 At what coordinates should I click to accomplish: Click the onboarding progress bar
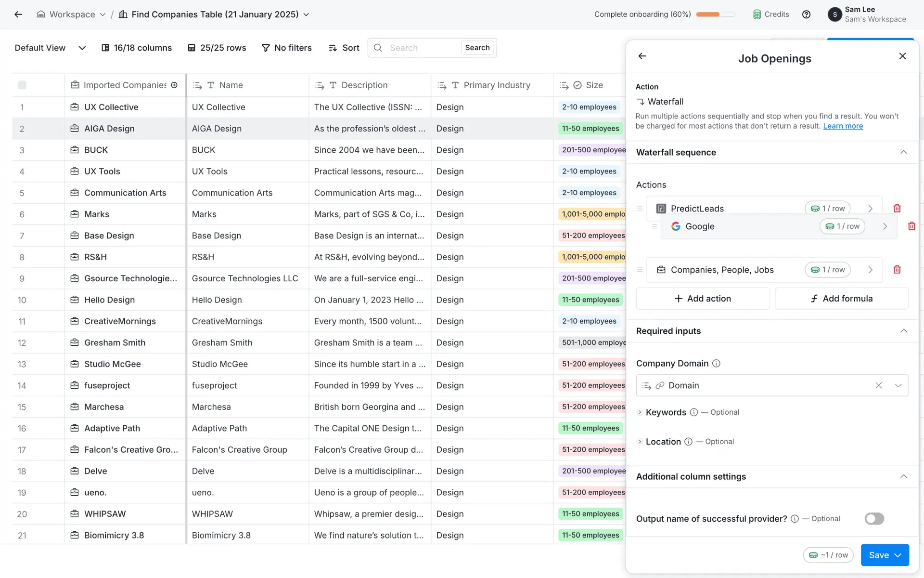pyautogui.click(x=715, y=14)
